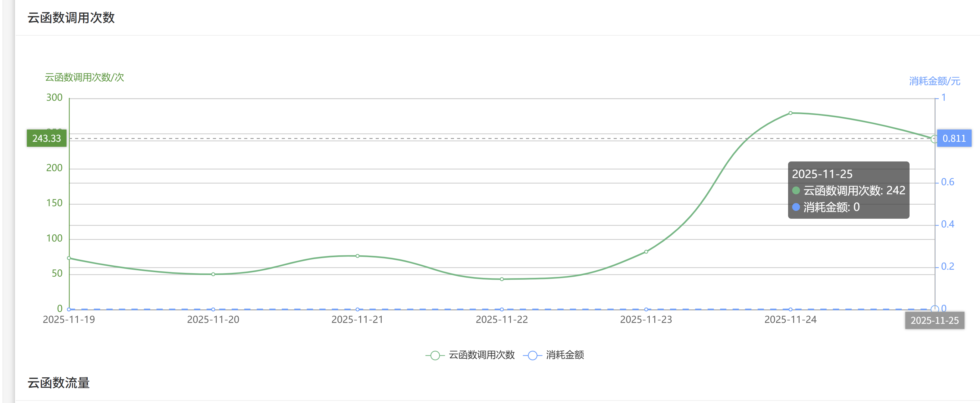
Task: Click the 2025-11-21 x-axis date label
Action: [x=357, y=320]
